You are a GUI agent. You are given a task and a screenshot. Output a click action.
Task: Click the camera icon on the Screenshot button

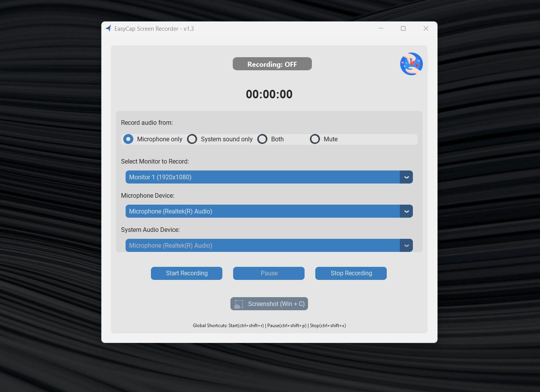(238, 304)
